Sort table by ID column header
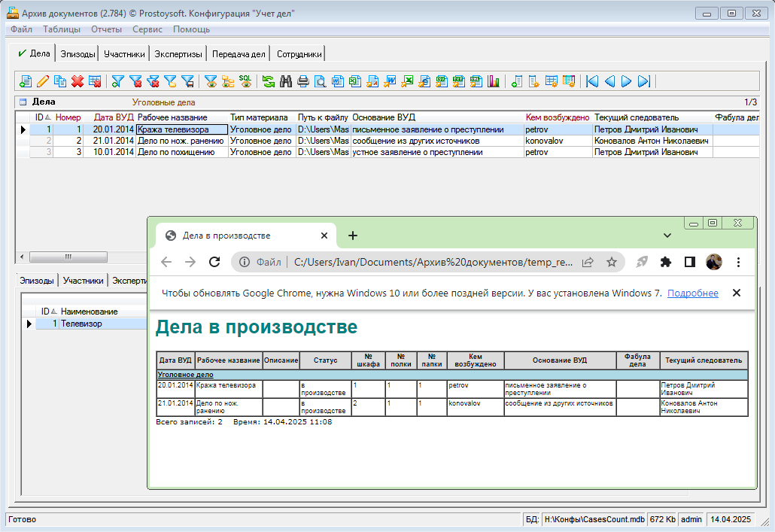 pos(40,117)
